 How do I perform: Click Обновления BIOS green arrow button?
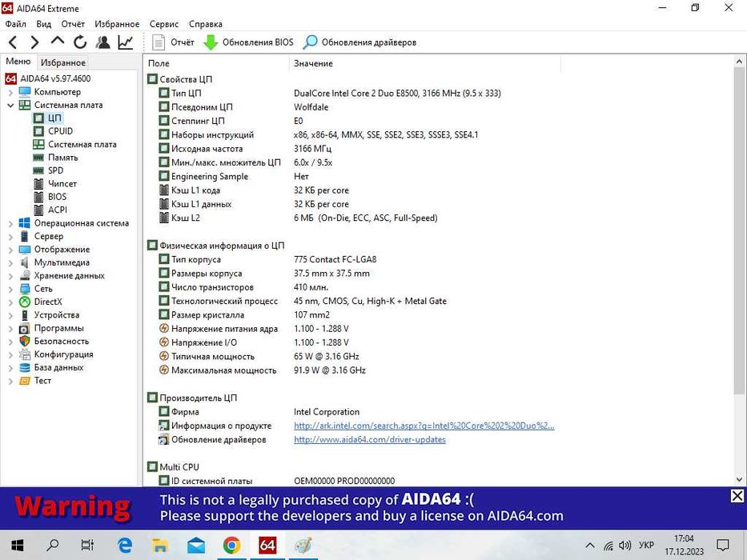(248, 42)
